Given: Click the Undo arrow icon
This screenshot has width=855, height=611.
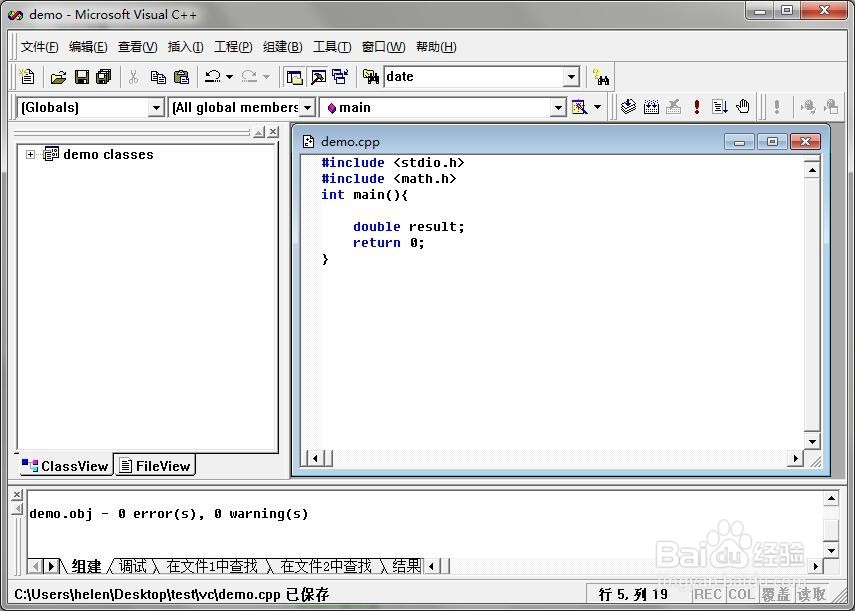Looking at the screenshot, I should pos(213,77).
